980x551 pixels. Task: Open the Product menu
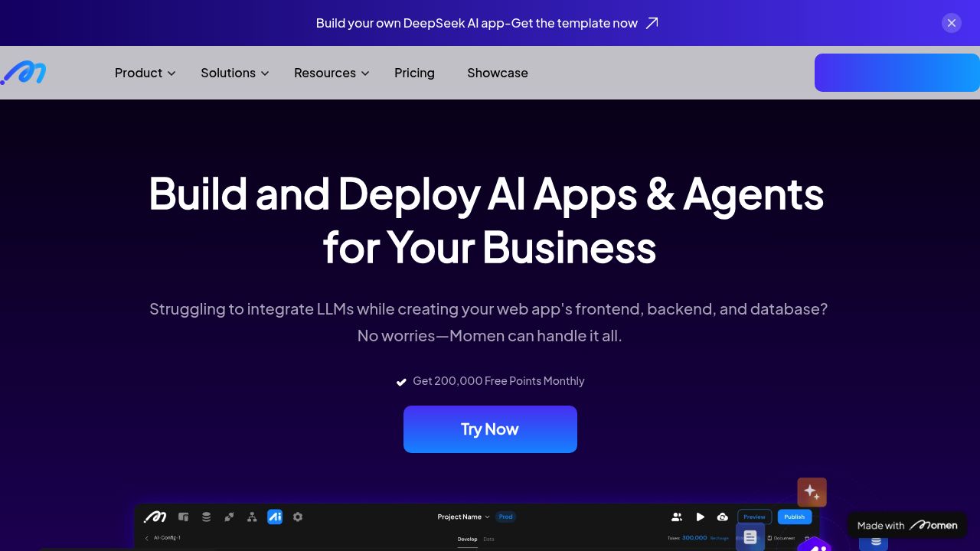point(139,73)
